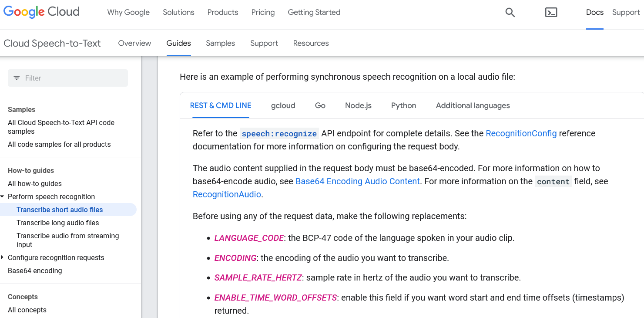
Task: Open the Getting Started menu item
Action: click(x=314, y=12)
